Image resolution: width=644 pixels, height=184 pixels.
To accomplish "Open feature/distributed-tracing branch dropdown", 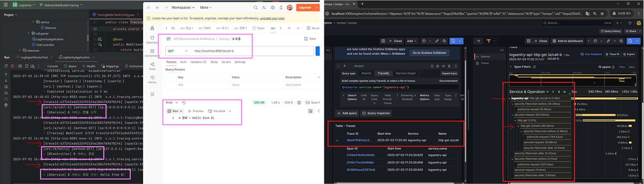I will click(x=62, y=5).
